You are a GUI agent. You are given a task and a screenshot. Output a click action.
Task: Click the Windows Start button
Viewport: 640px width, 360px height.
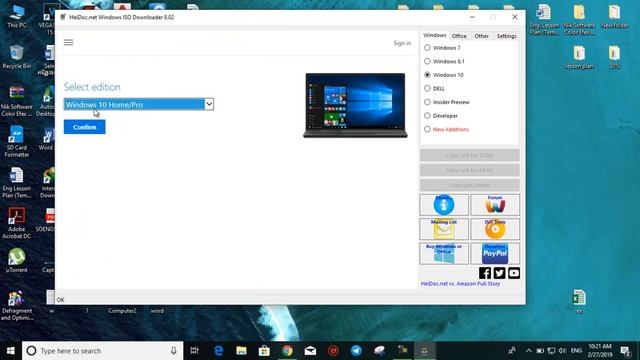click(11, 351)
